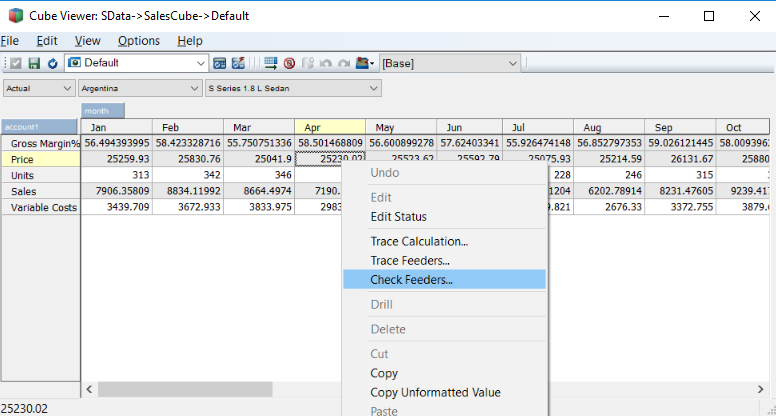Select Check Feeders from context menu
The height and width of the screenshot is (416, 776).
411,280
